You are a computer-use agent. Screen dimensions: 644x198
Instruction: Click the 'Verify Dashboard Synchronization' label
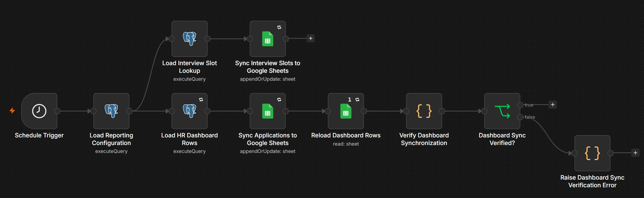pyautogui.click(x=424, y=139)
